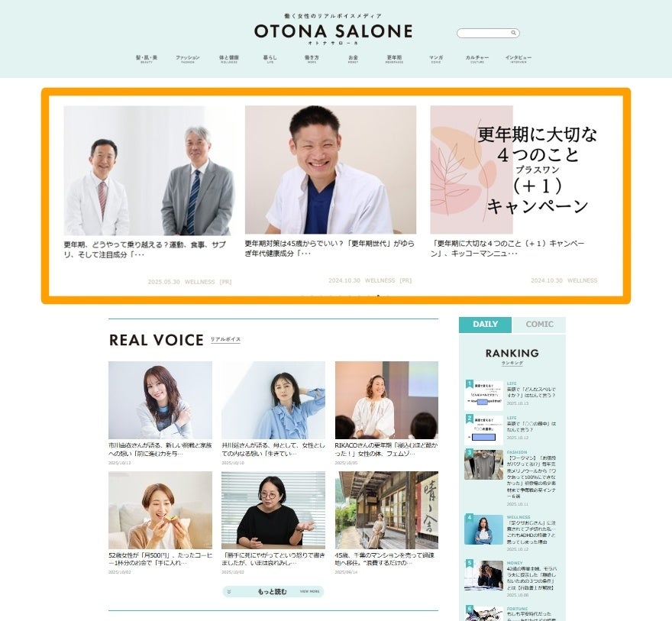The width and height of the screenshot is (672, 621).
Task: Open the RIKACOさんの更年期 article thumbnail
Action: pos(386,399)
